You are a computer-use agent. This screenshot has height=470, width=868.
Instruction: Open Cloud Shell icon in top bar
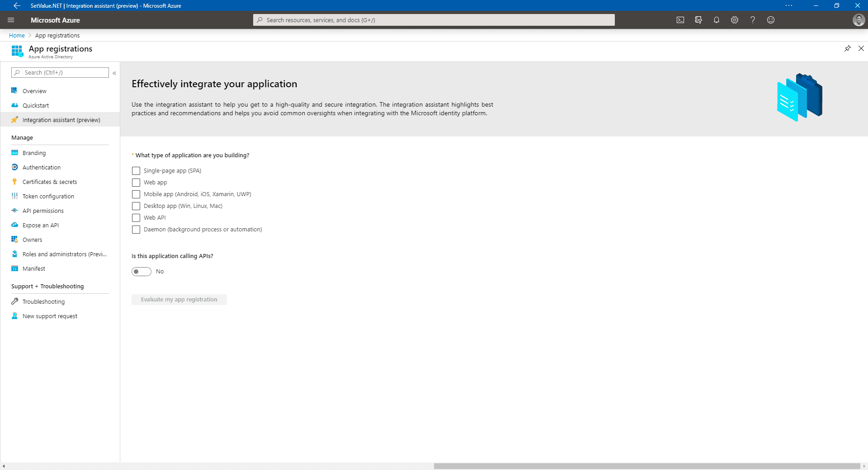680,20
